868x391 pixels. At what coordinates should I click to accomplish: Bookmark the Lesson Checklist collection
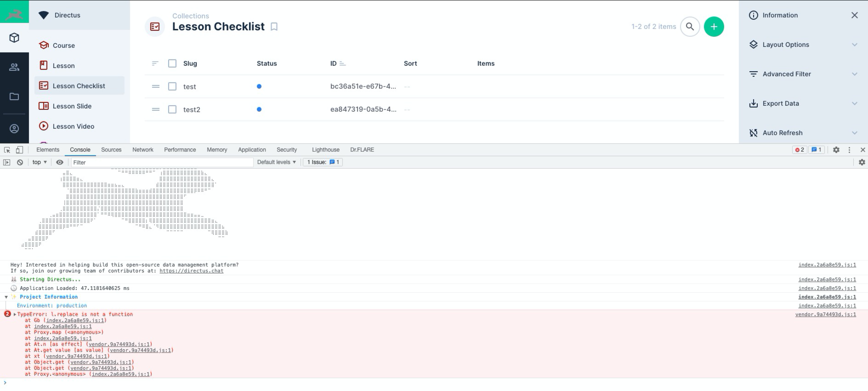pyautogui.click(x=274, y=27)
